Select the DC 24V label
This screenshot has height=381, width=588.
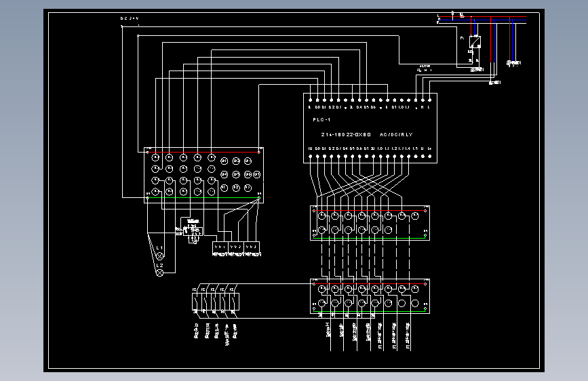tap(130, 18)
